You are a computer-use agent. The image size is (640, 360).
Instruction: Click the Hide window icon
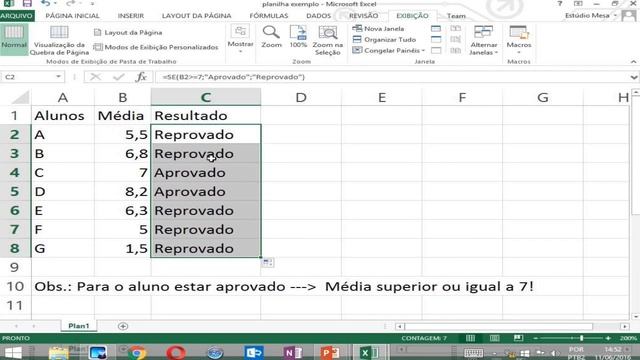click(436, 40)
